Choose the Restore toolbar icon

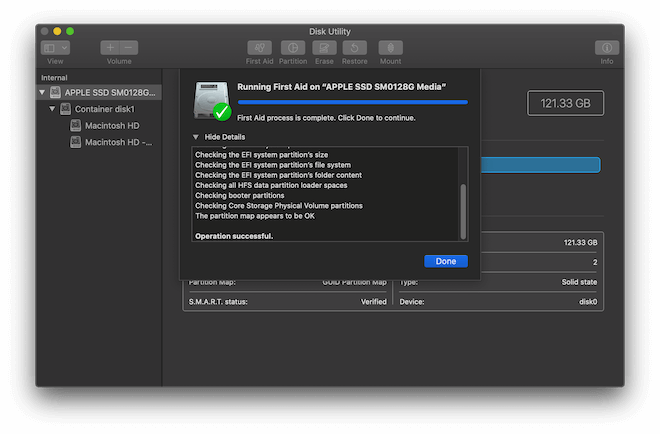(354, 48)
